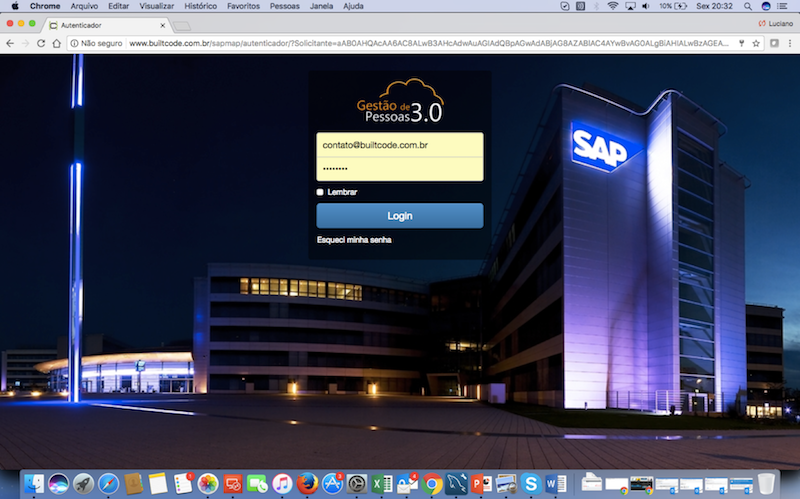Open the Notification Center list icon

[782, 6]
